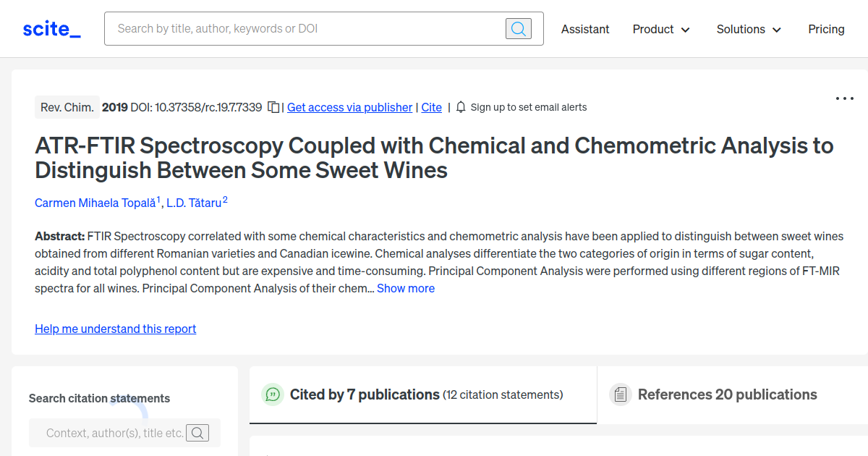Copy the article DOI using the copy icon
The height and width of the screenshot is (456, 868).
coord(273,106)
